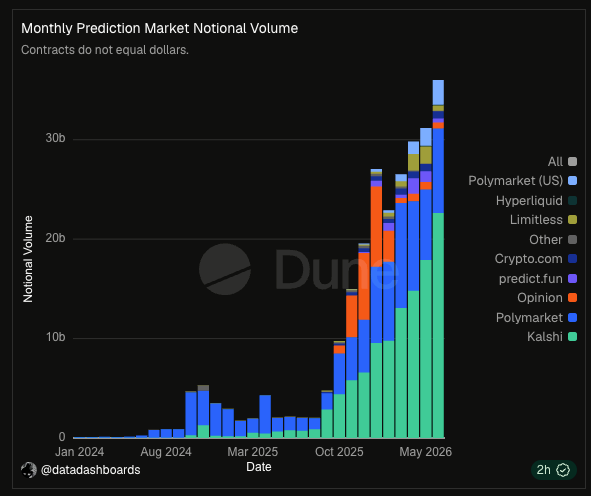Viewport: 591px width, 496px height.
Task: Toggle the Hyperliquid legend swatch
Action: 572,201
